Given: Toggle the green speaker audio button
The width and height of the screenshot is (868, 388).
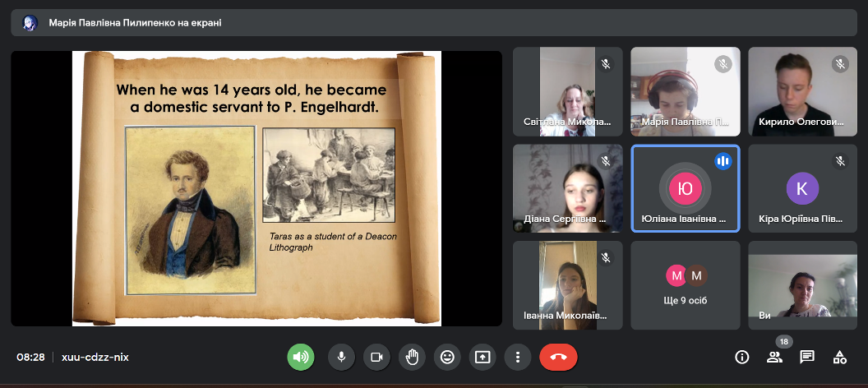Looking at the screenshot, I should [301, 357].
